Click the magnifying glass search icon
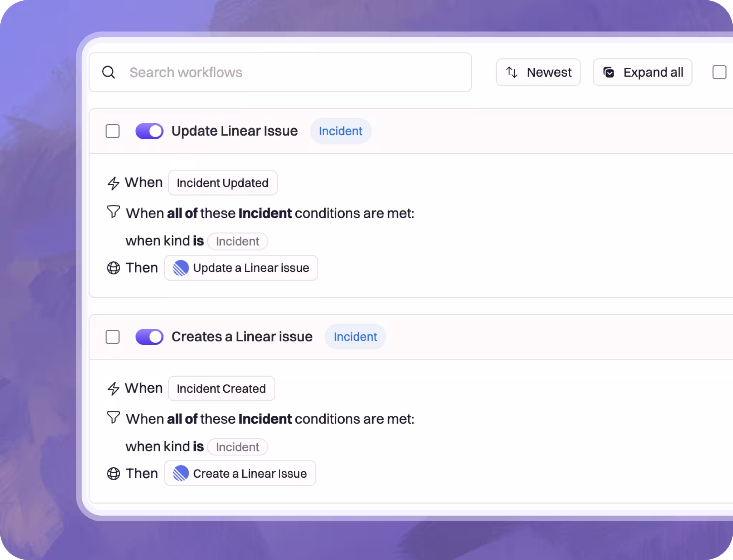 [108, 72]
